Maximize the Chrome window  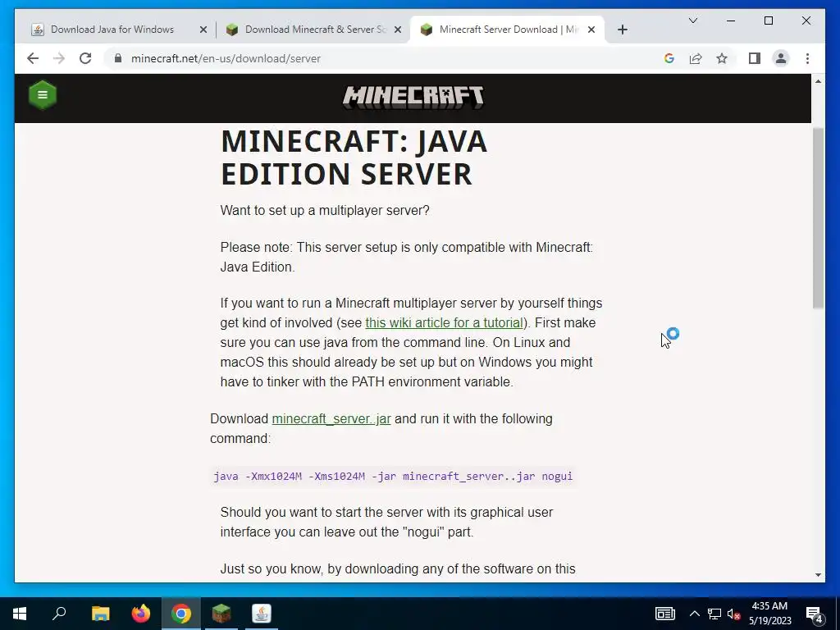[x=768, y=21]
